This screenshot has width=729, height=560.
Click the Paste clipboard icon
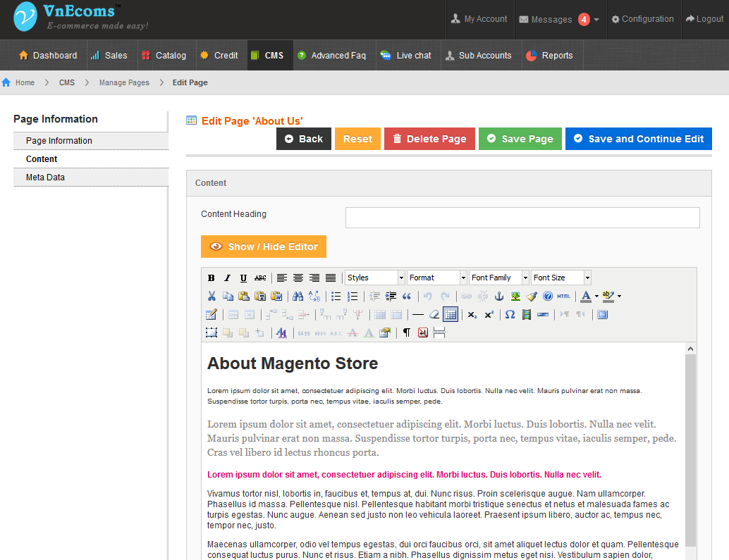click(244, 297)
